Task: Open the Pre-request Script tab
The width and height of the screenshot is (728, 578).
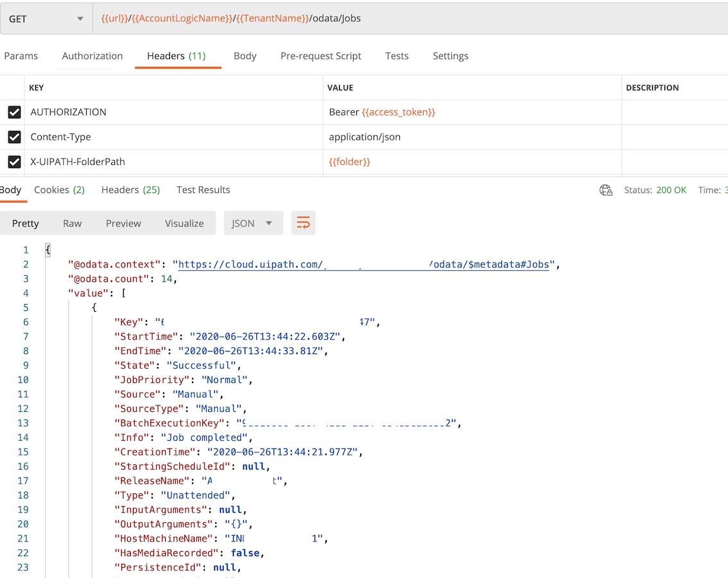Action: [321, 56]
